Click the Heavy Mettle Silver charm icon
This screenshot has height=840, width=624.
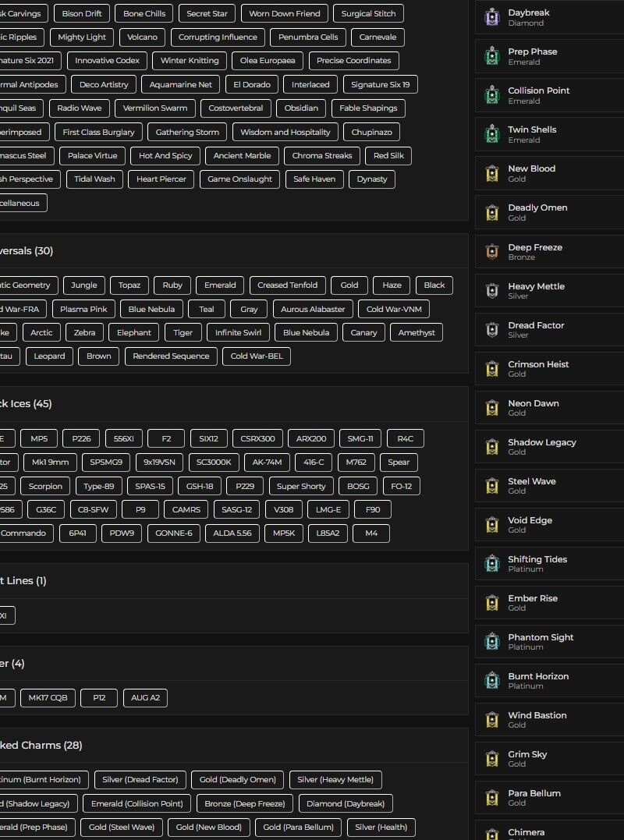[x=491, y=291]
